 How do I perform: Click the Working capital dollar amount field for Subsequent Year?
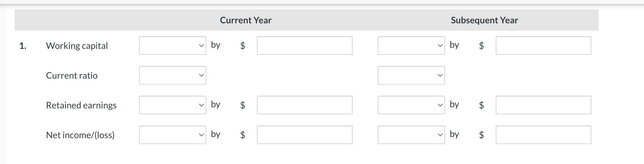tap(543, 45)
